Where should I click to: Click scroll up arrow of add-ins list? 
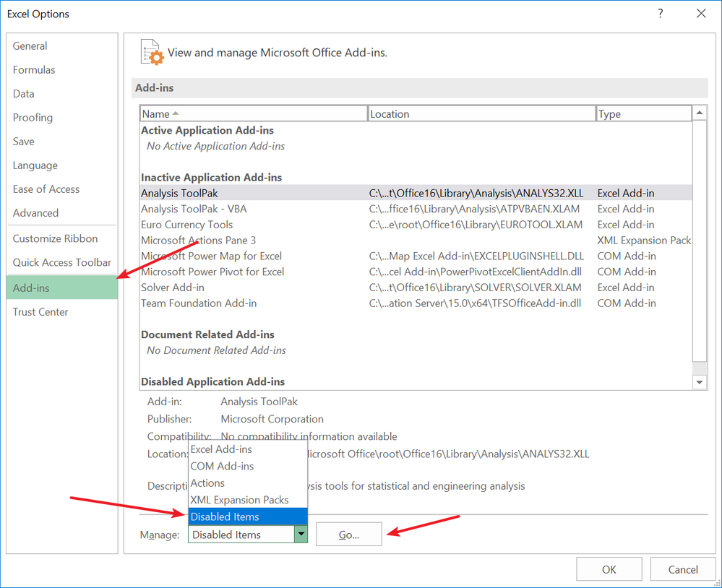[700, 113]
